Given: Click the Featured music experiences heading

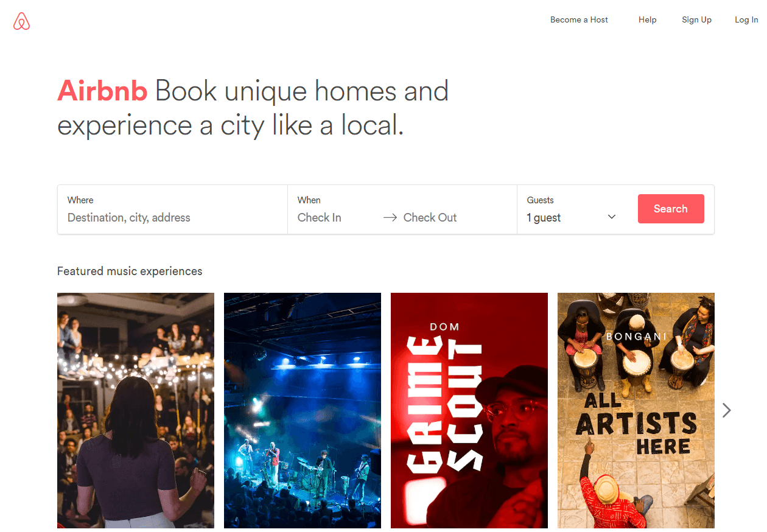Looking at the screenshot, I should [130, 271].
